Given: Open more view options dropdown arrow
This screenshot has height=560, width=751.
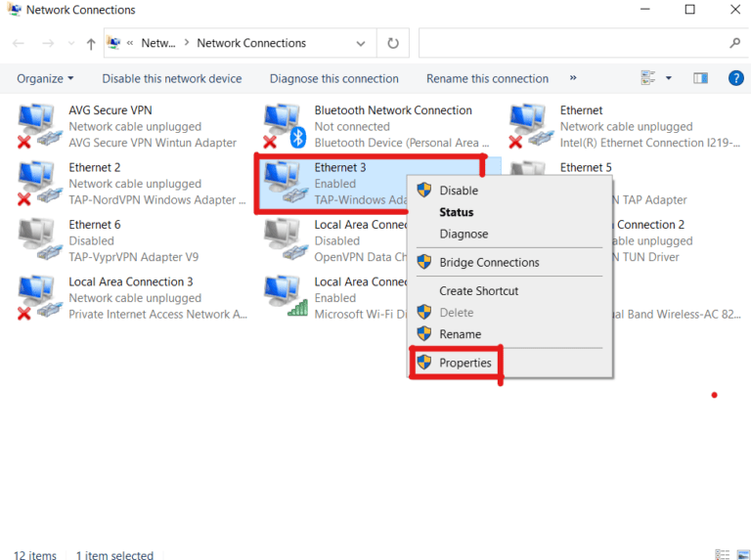Looking at the screenshot, I should [x=669, y=78].
